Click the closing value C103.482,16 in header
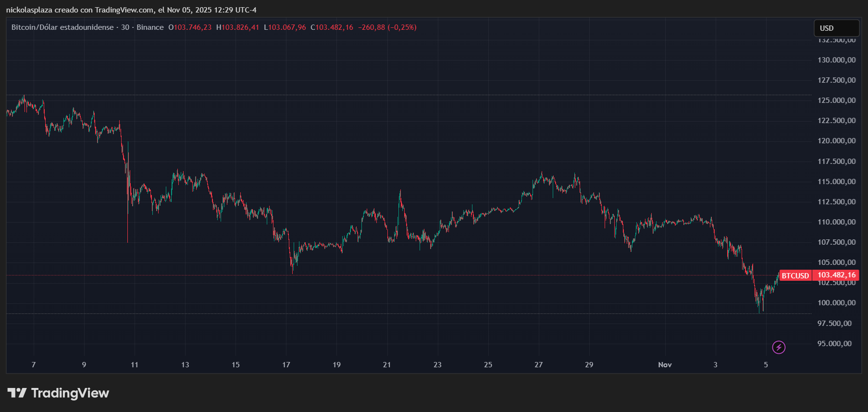Screen dimensions: 868x412 (332, 27)
